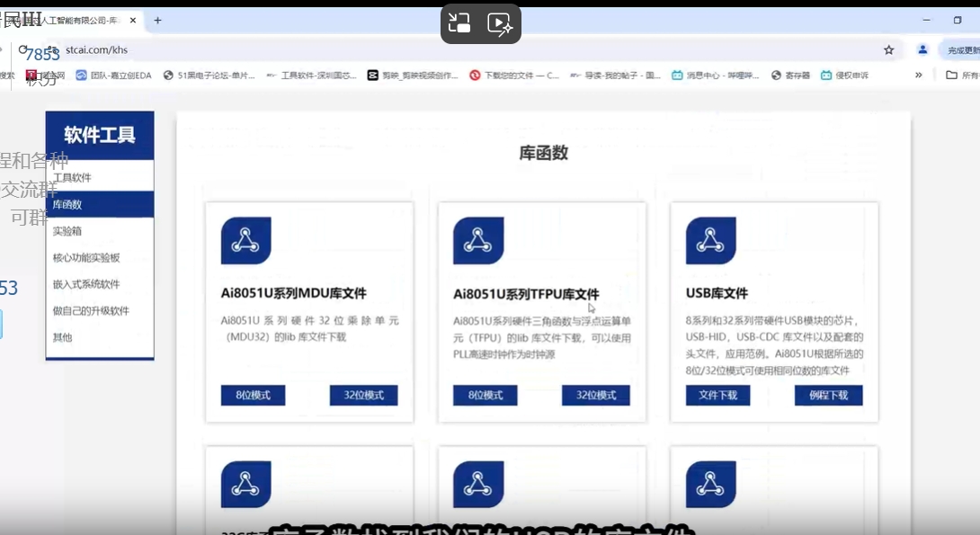Screen dimensions: 980x535
Task: Open the 剪映_剪映视频创作 bookmark
Action: coord(413,75)
